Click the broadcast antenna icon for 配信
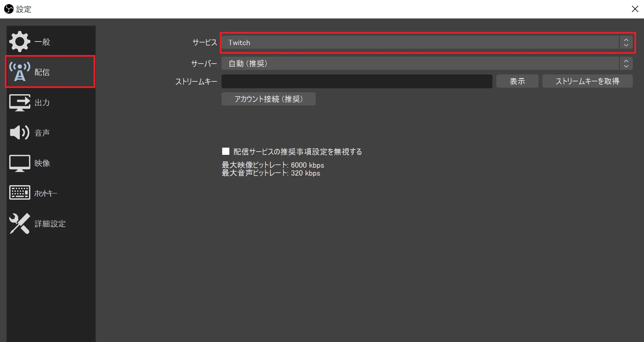644x342 pixels. pos(20,71)
